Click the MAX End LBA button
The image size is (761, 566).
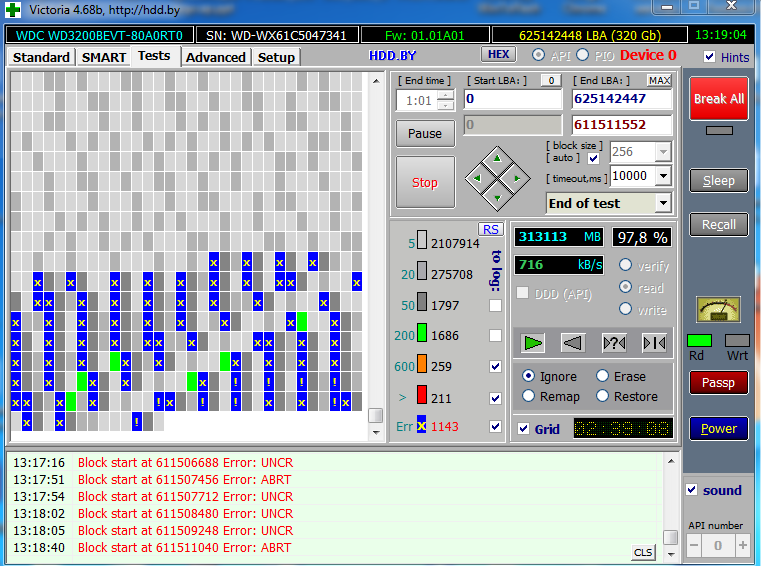[x=660, y=81]
